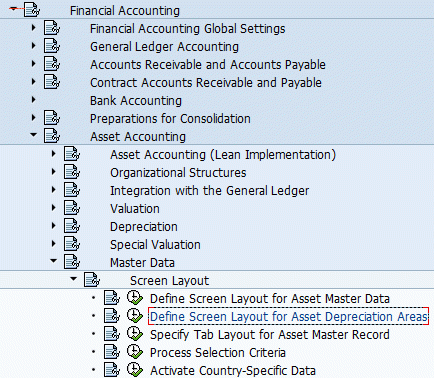
Task: Select Bank Accounting label
Action: tap(136, 101)
